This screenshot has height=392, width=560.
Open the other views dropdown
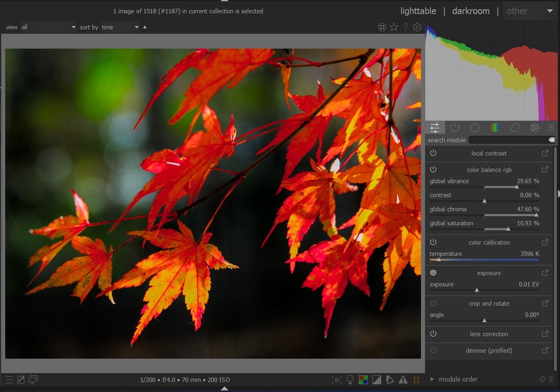[x=530, y=11]
